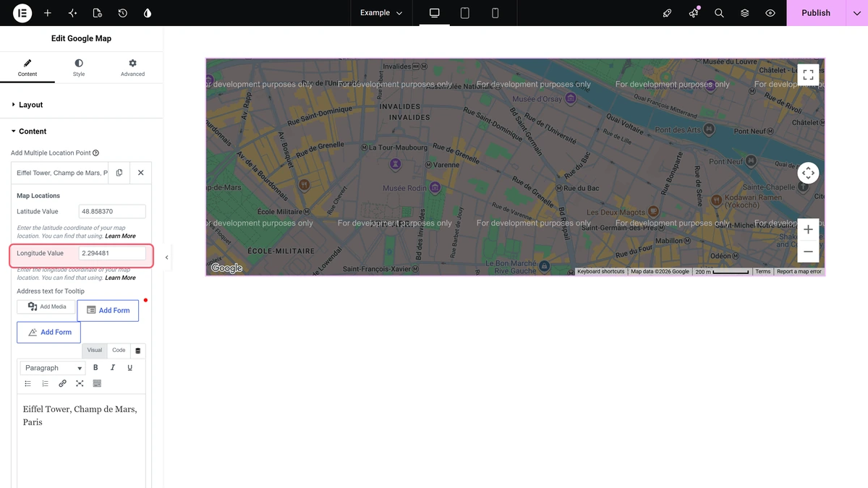
Task: Open Learn More link under Latitude
Action: click(x=120, y=236)
